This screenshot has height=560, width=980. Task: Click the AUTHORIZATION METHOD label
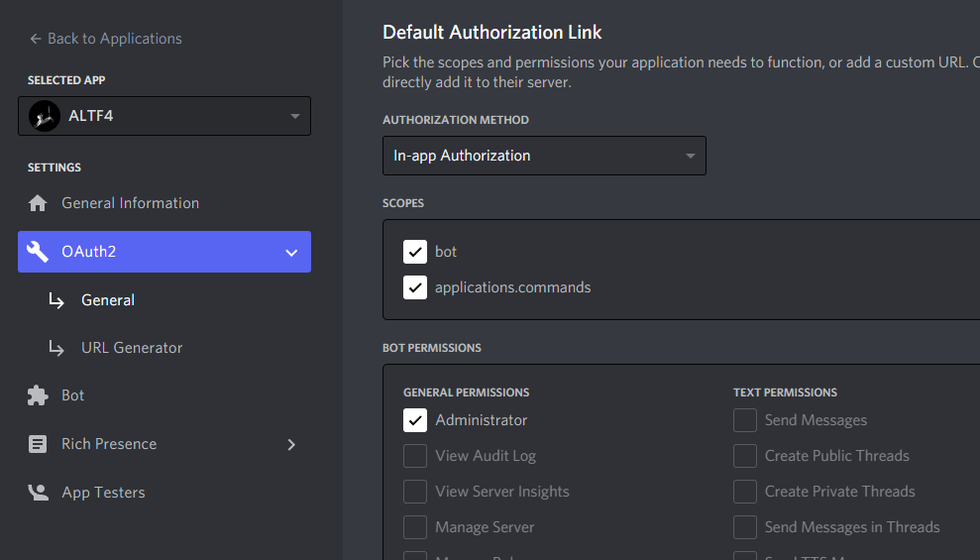[456, 120]
